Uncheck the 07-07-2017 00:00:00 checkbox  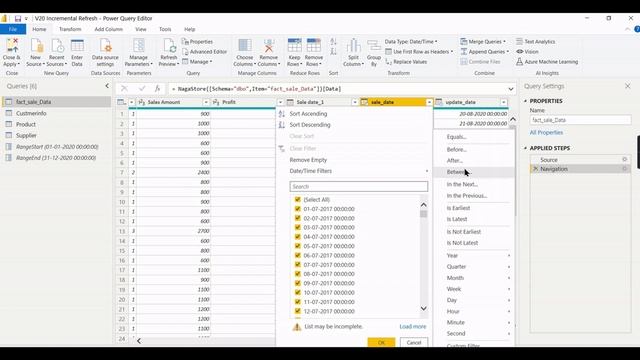click(298, 265)
